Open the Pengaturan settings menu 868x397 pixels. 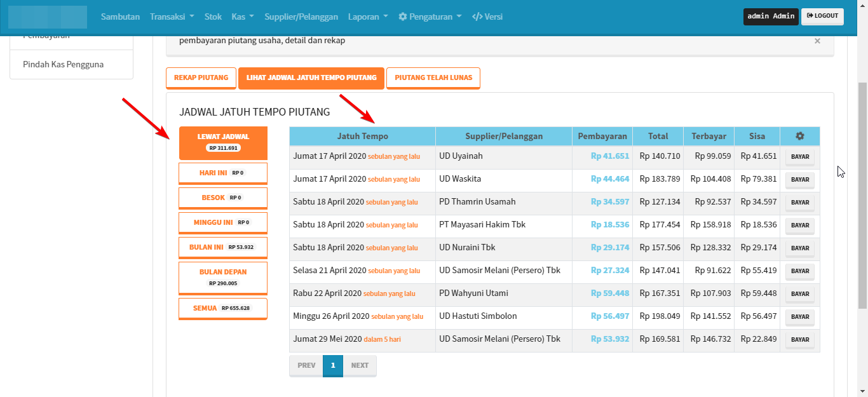click(x=430, y=17)
